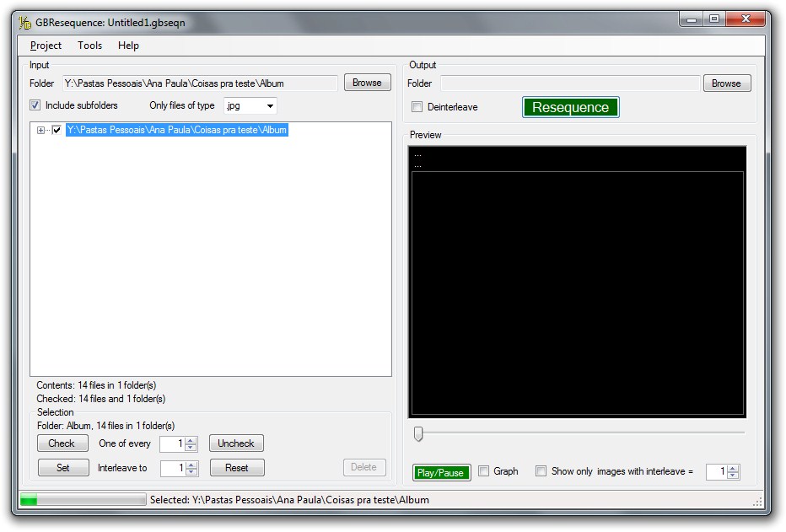Screen dimensions: 786x532
Task: Browse for the Input folder
Action: (x=367, y=83)
